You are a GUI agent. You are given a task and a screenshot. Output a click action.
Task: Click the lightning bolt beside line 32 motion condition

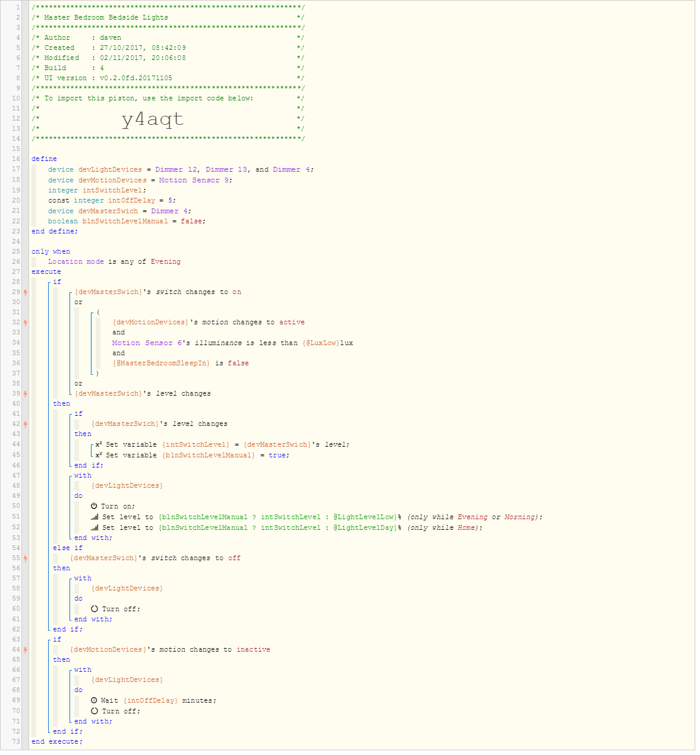[25, 323]
